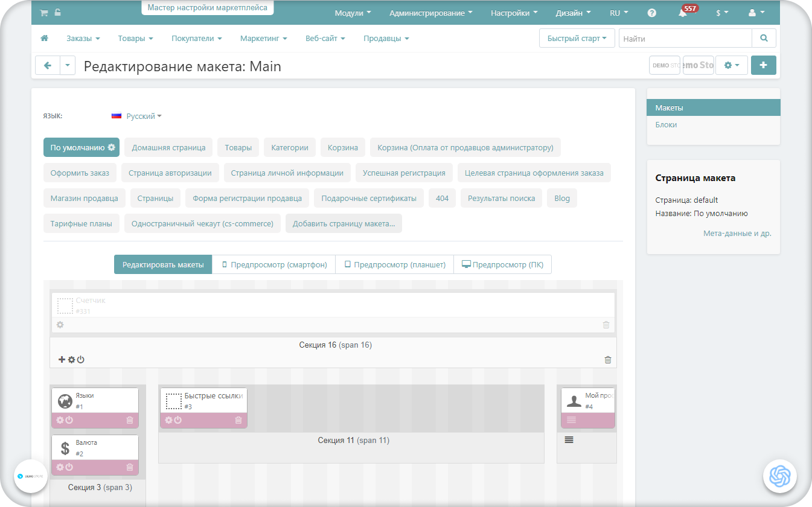Select the Домашняя страница layout page
The width and height of the screenshot is (812, 507).
[168, 147]
